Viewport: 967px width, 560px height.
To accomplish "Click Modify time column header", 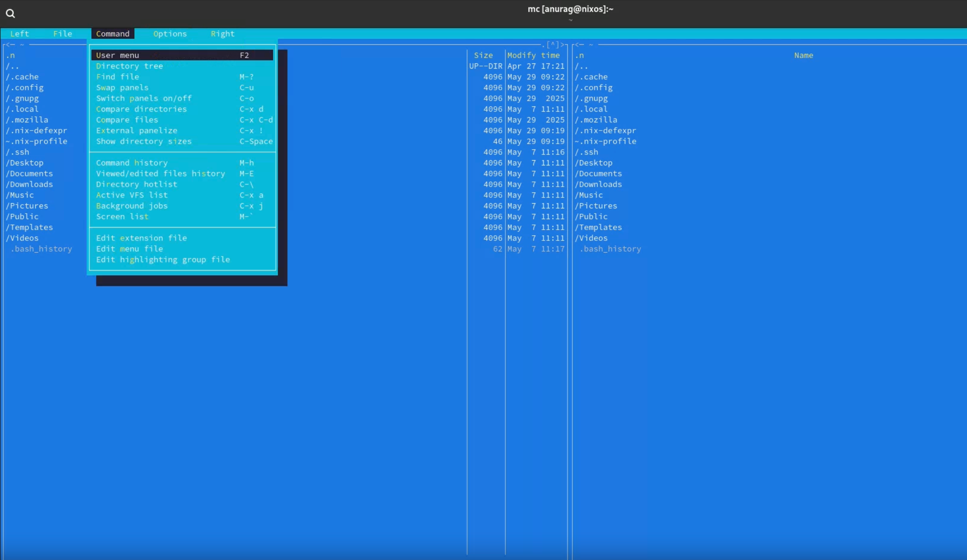I will point(533,55).
